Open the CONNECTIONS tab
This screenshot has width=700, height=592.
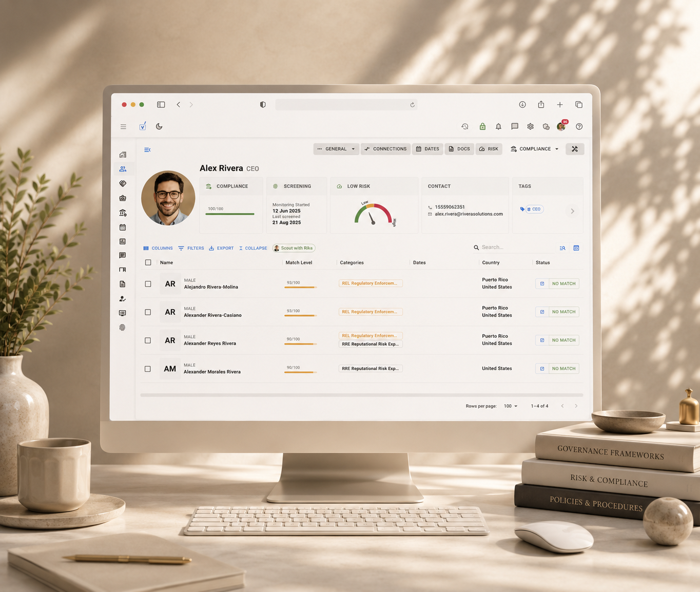[385, 149]
